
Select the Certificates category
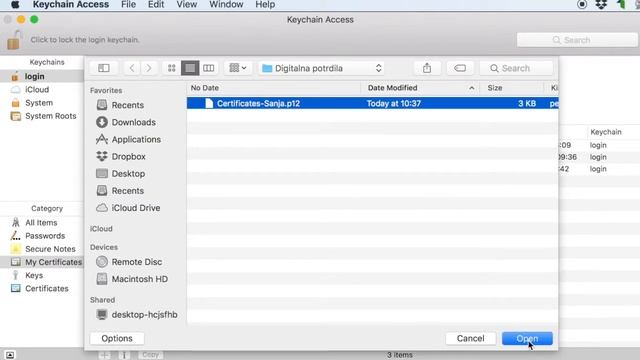47,288
